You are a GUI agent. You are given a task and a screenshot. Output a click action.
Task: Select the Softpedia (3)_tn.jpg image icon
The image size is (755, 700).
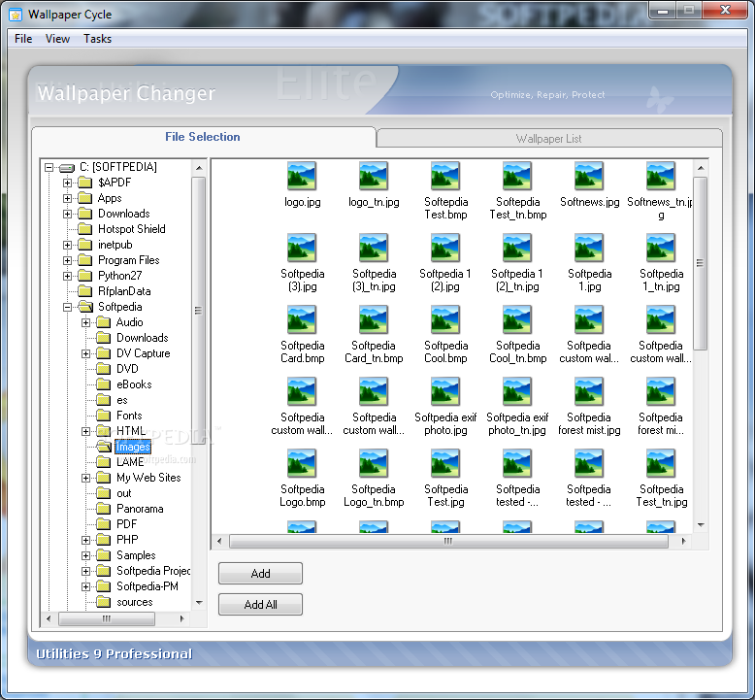pos(374,248)
